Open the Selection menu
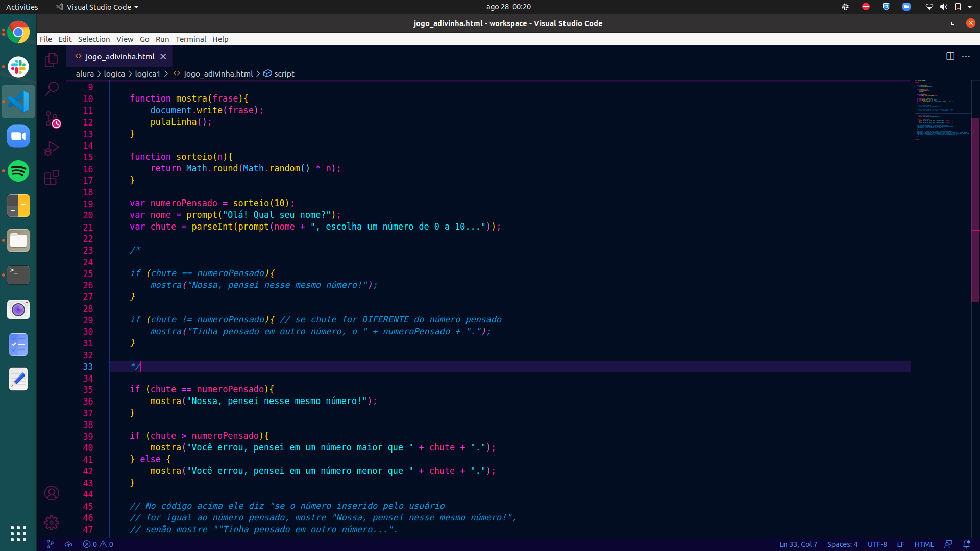 pos(94,39)
